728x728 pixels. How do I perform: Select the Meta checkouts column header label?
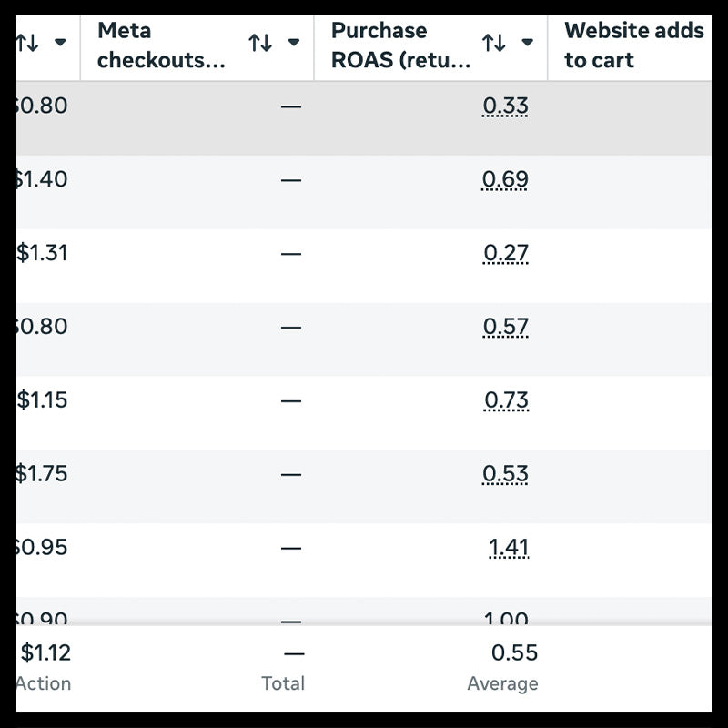pos(161,45)
